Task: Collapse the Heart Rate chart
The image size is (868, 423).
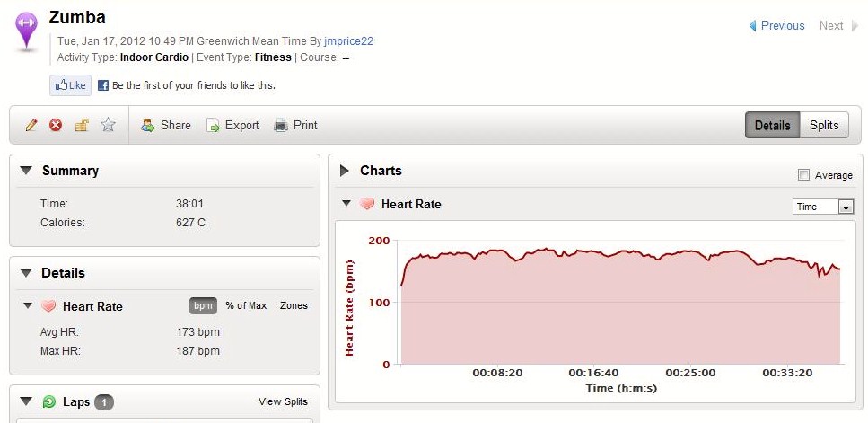Action: tap(346, 204)
